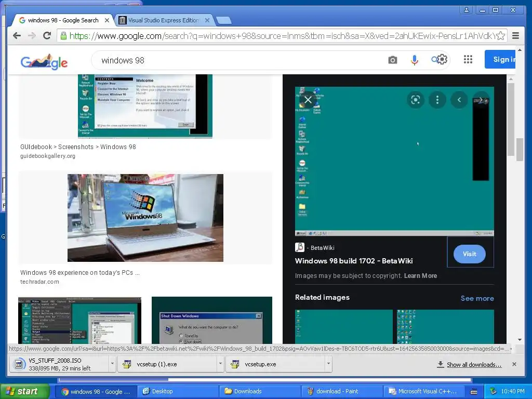This screenshot has width=532, height=399.
Task: Open three-dot options on preview image
Action: pos(437,100)
